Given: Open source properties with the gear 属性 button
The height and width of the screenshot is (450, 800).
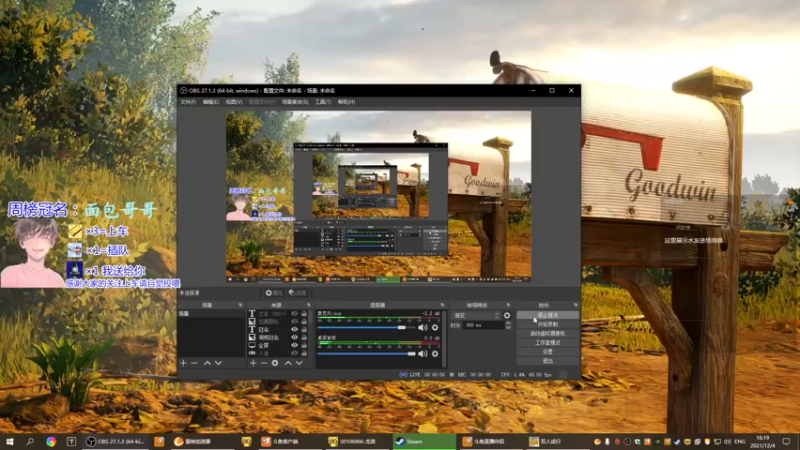Looking at the screenshot, I should [273, 293].
